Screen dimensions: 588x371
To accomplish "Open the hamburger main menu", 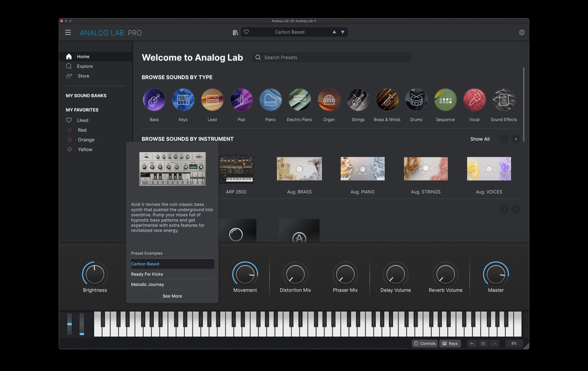I will coord(68,32).
